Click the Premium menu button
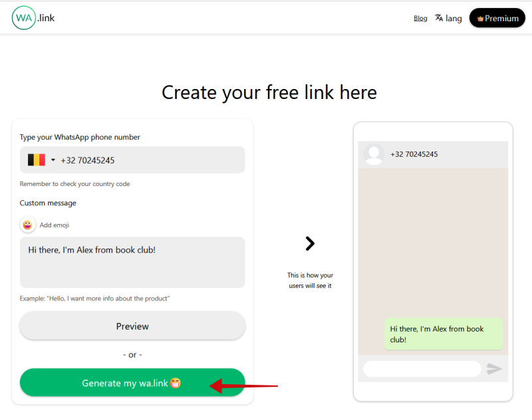The height and width of the screenshot is (420, 532). pos(497,18)
